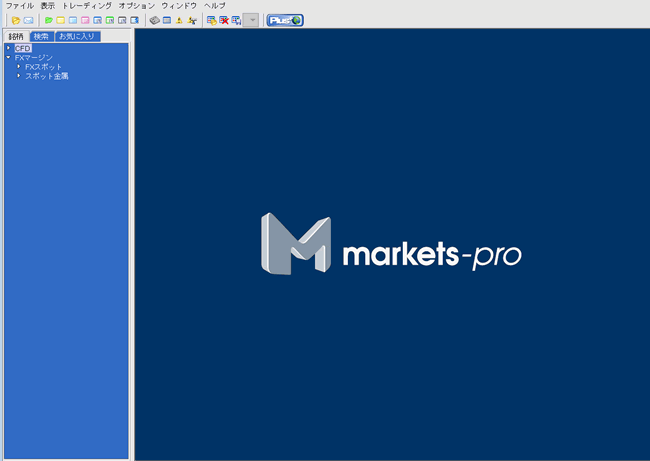This screenshot has height=461, width=650.
Task: Select the FXスポット tree item
Action: pyautogui.click(x=44, y=67)
